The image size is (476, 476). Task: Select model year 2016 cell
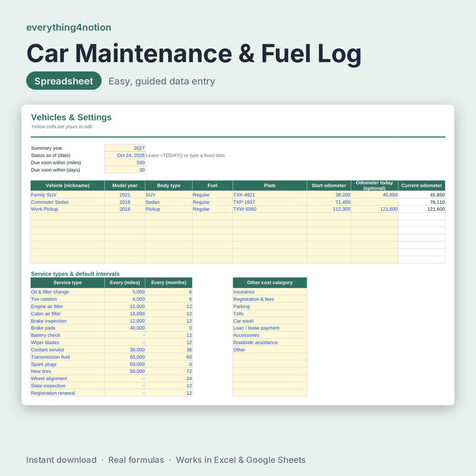click(125, 209)
